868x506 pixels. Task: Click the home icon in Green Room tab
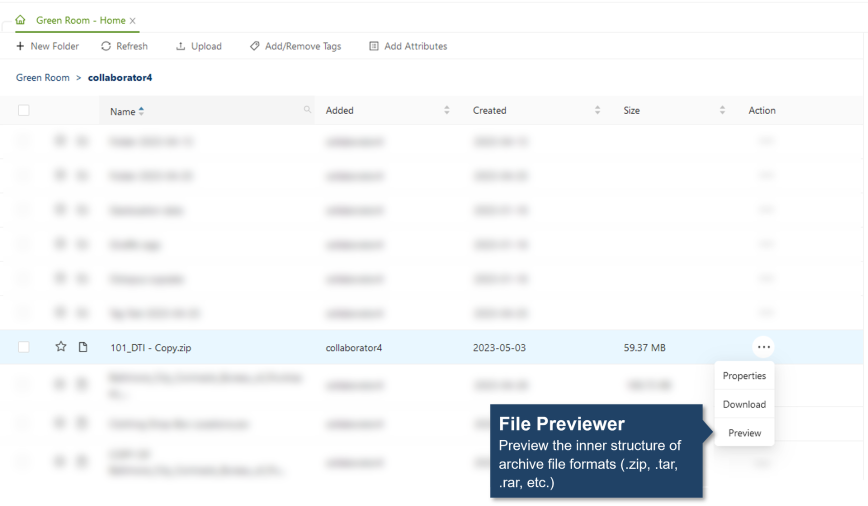pos(20,20)
